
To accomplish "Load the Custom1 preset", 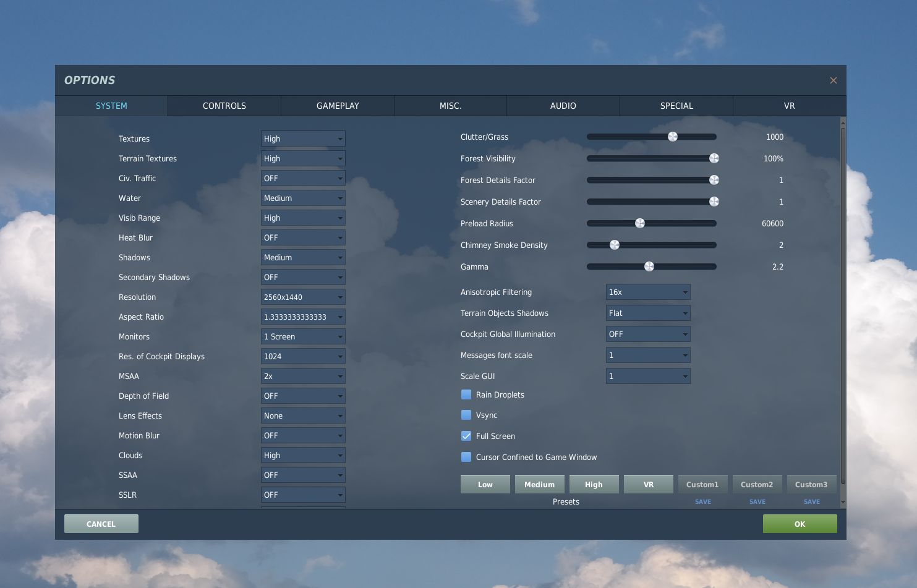I will [x=703, y=484].
